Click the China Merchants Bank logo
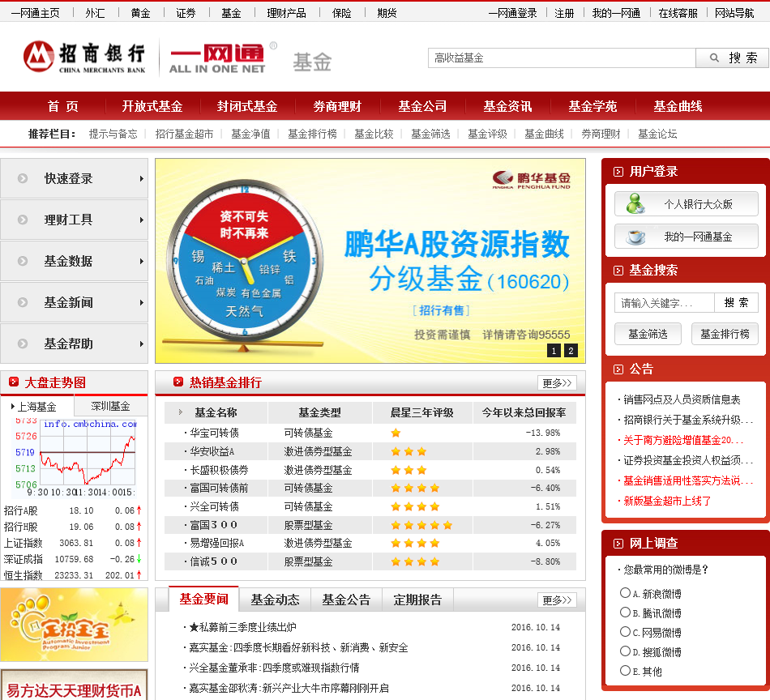Viewport: 770px width, 700px height. point(84,58)
